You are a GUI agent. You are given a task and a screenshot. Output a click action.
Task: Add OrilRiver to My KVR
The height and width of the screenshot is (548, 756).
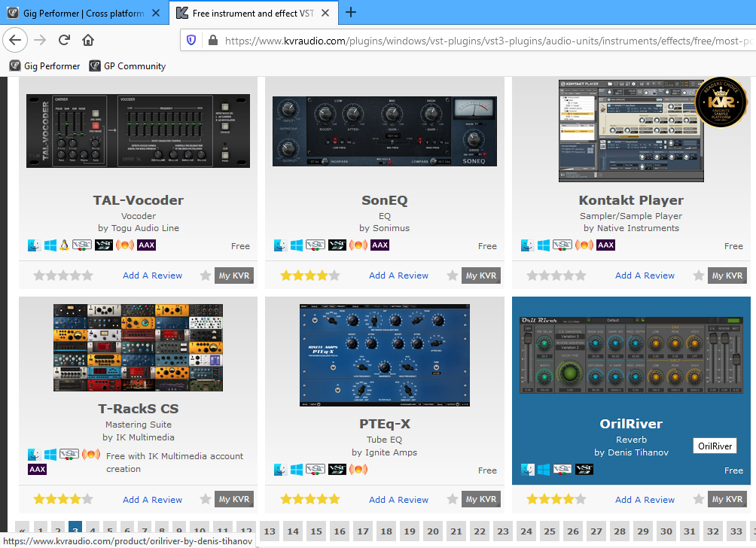click(x=727, y=499)
